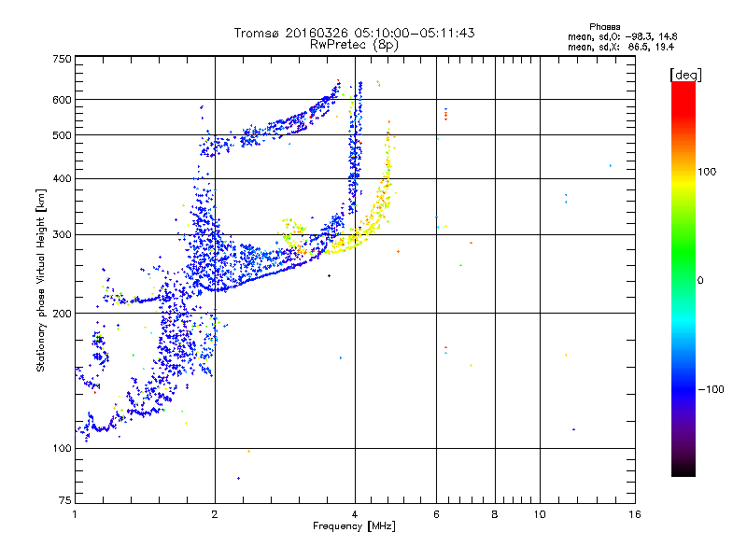The width and height of the screenshot is (747, 560).
Task: Click y-axis tick label '600'
Action: pos(62,100)
